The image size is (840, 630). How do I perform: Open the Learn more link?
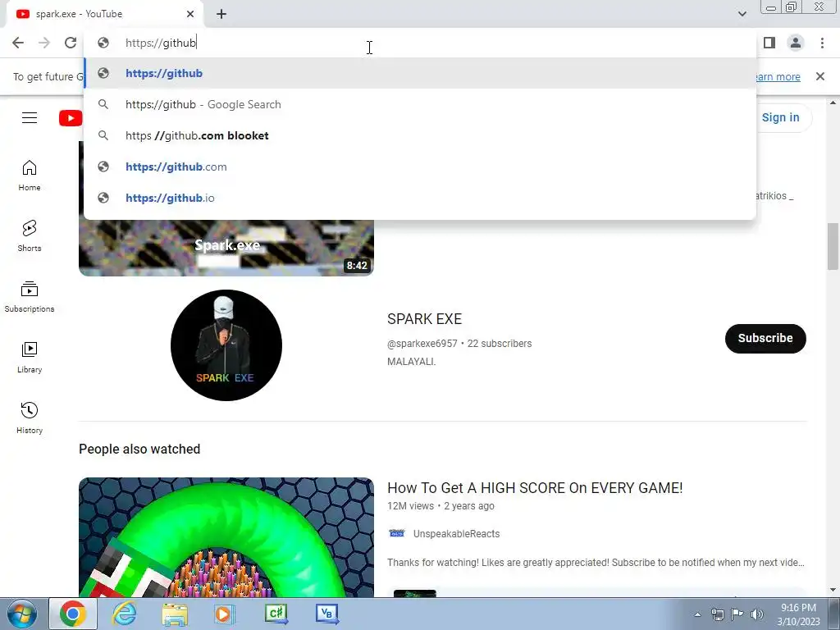point(778,76)
